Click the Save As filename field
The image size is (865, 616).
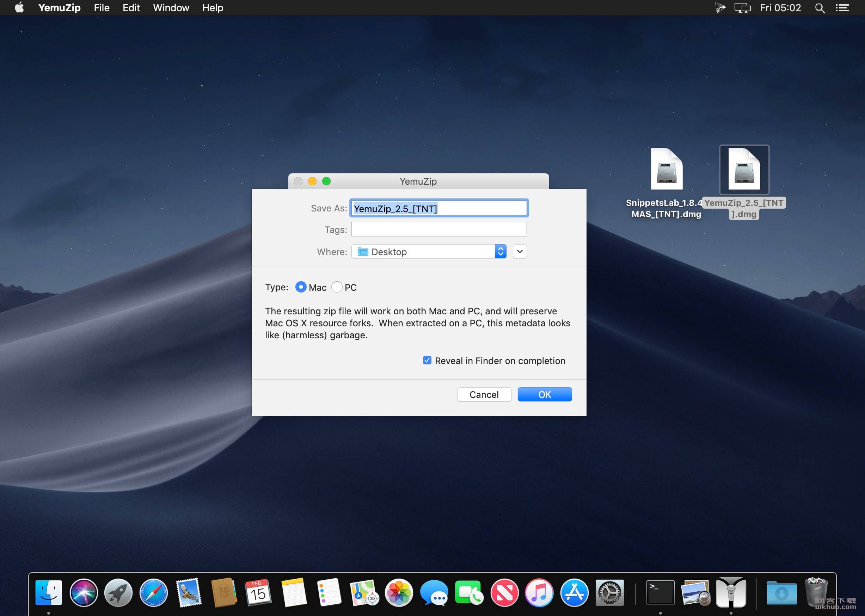439,208
